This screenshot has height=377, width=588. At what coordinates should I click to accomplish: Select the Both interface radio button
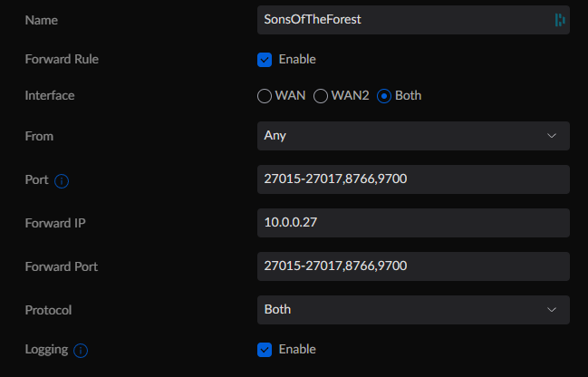384,96
